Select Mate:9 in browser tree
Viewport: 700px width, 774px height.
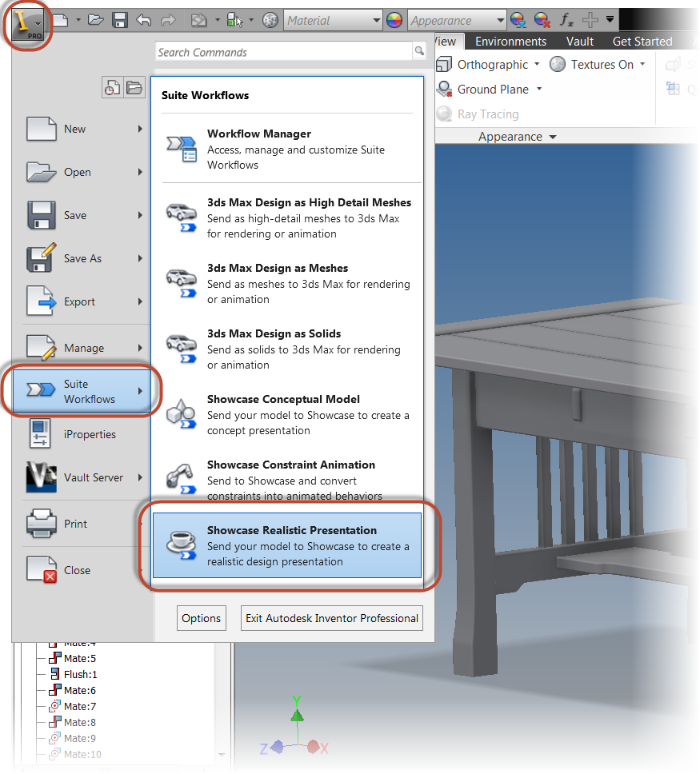(x=79, y=739)
